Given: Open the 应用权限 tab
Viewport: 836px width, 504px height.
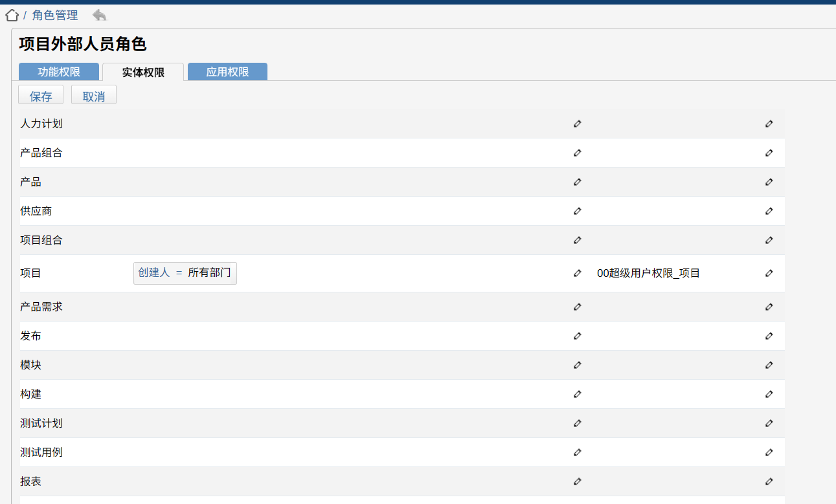Looking at the screenshot, I should click(x=227, y=72).
